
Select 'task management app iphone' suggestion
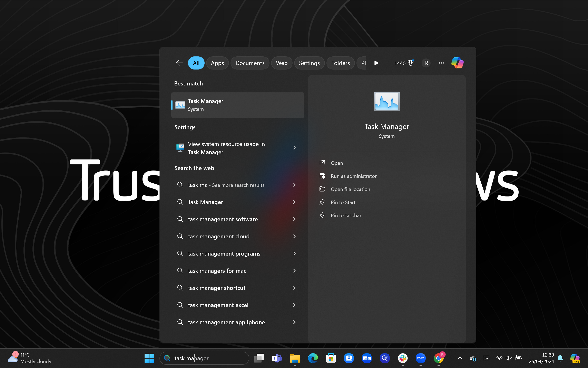pyautogui.click(x=237, y=322)
